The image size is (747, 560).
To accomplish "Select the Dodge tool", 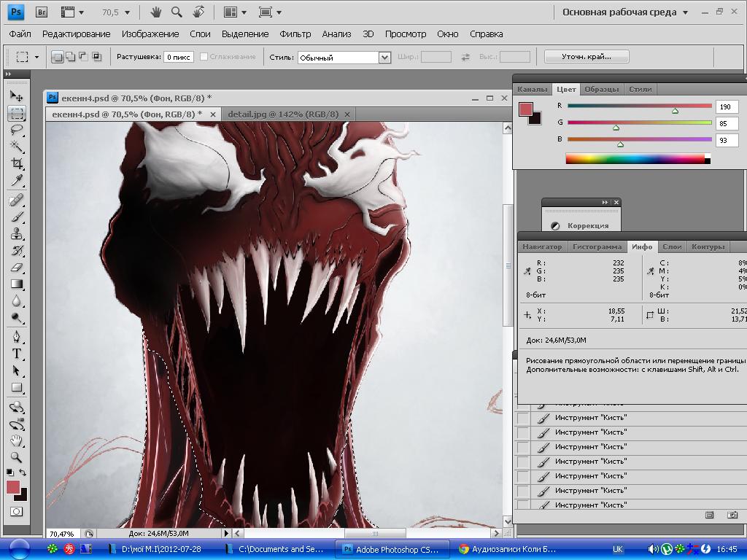I will pos(17,318).
